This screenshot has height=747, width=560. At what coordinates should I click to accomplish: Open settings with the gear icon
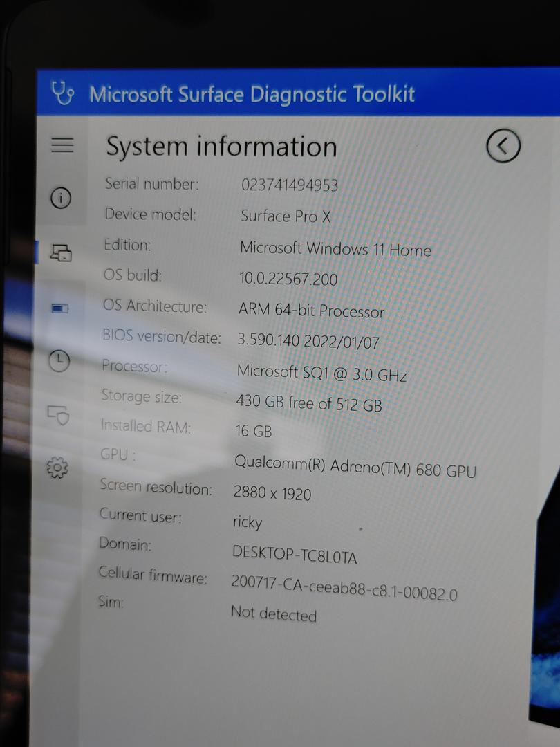pyautogui.click(x=57, y=468)
